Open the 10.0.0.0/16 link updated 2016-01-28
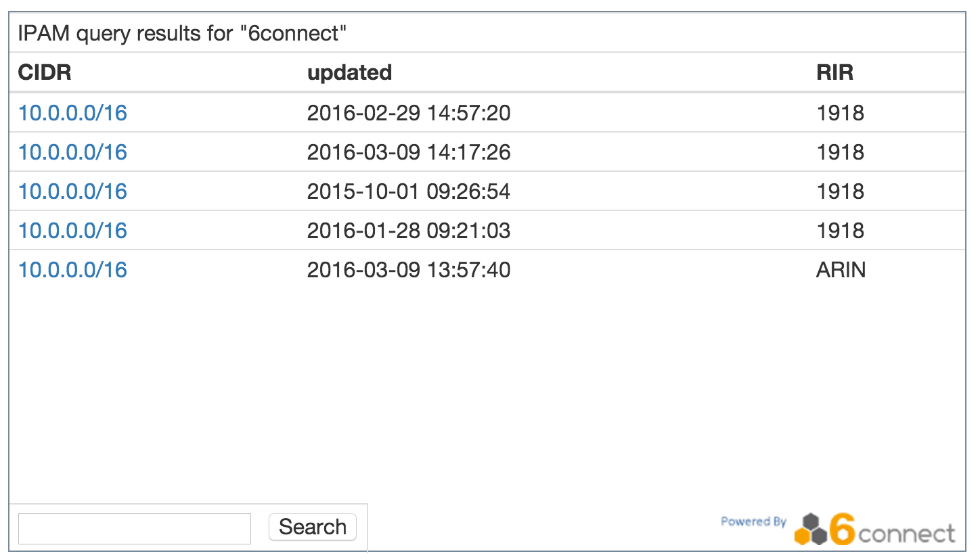Viewport: 980px width, 560px height. tap(72, 231)
